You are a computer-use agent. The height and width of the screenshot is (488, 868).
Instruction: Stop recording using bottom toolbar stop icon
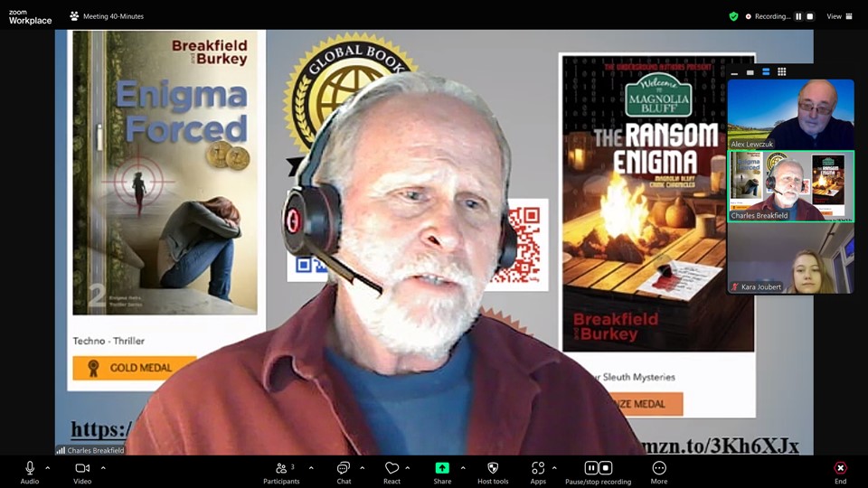(x=606, y=468)
